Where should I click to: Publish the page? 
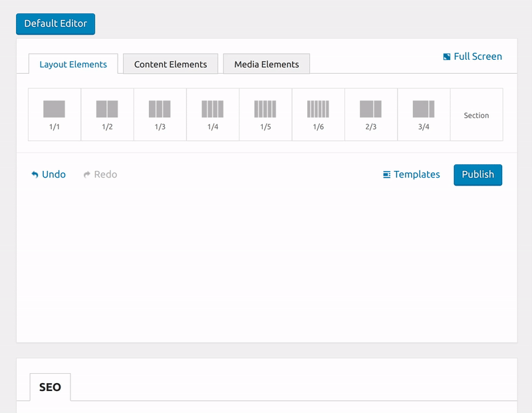(477, 174)
